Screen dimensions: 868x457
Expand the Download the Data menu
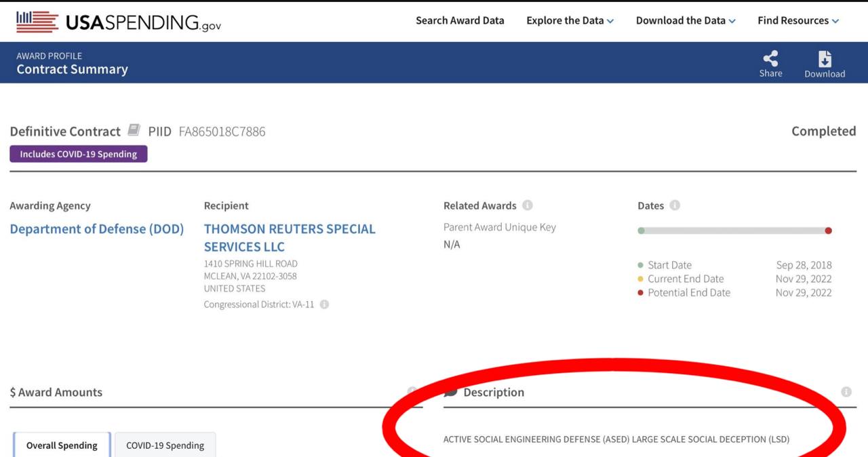coord(686,20)
